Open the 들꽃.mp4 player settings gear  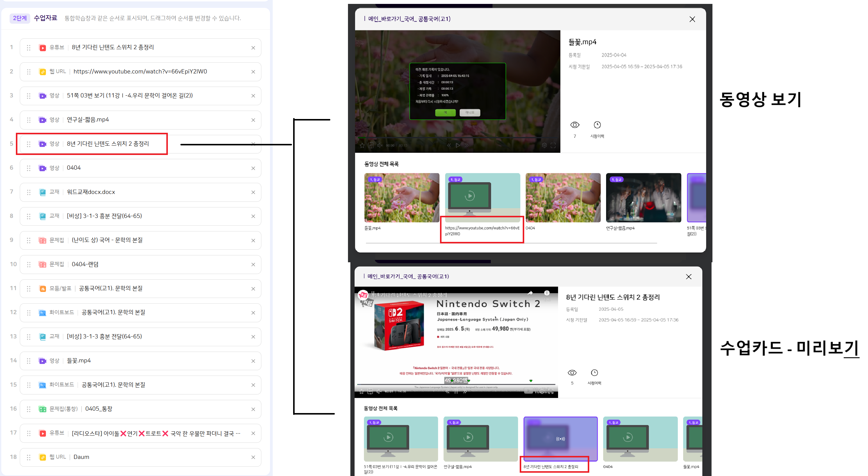coord(544,146)
